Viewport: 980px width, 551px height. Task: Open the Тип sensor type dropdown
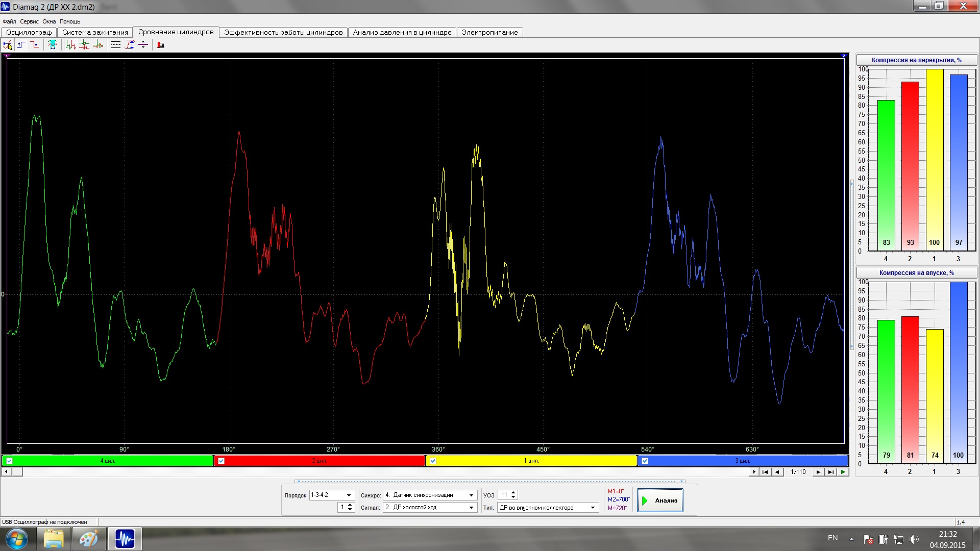[x=593, y=508]
